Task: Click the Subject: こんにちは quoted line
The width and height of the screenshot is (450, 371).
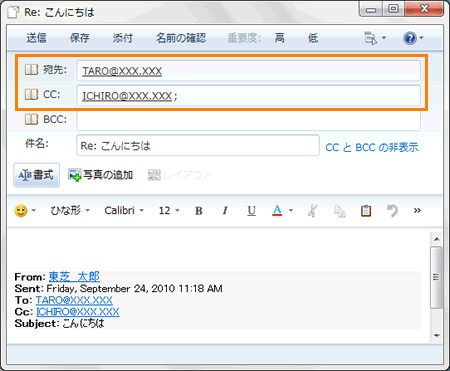Action: tap(59, 323)
